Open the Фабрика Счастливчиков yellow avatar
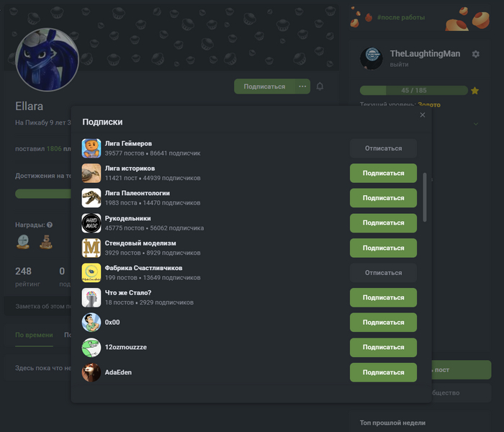 (x=91, y=273)
